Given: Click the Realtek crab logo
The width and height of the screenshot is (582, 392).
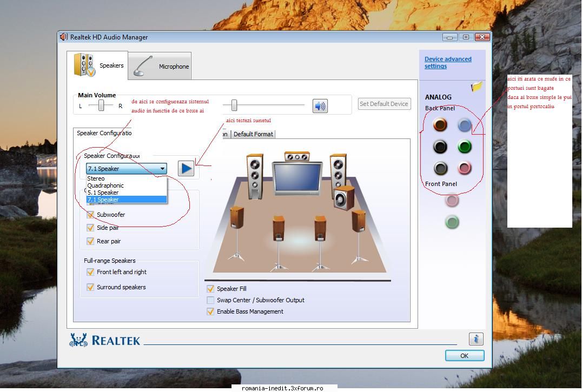Looking at the screenshot, I should tap(78, 340).
